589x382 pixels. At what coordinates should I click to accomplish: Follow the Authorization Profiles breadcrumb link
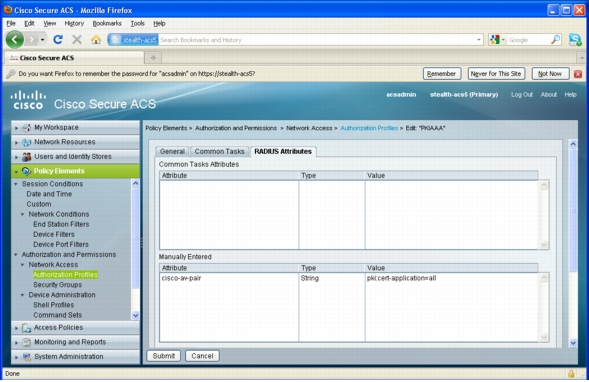click(x=369, y=128)
